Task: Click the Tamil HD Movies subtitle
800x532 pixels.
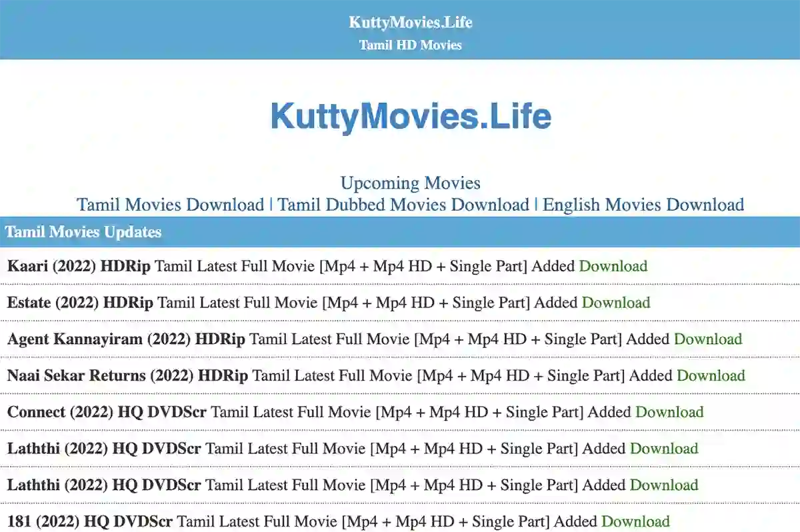Action: point(411,45)
